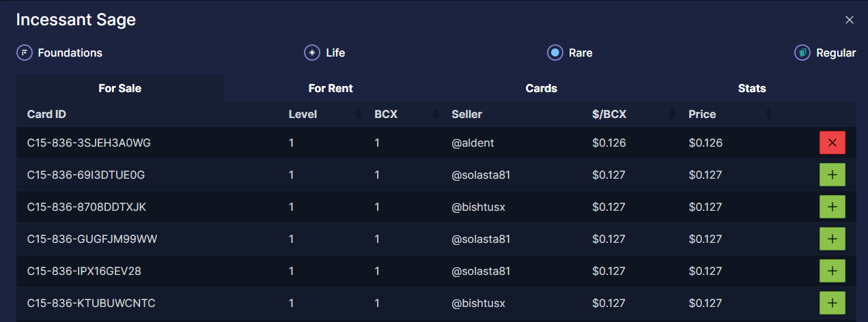
Task: Add card C15-836-69I3DTUE0G with green plus
Action: tap(832, 175)
